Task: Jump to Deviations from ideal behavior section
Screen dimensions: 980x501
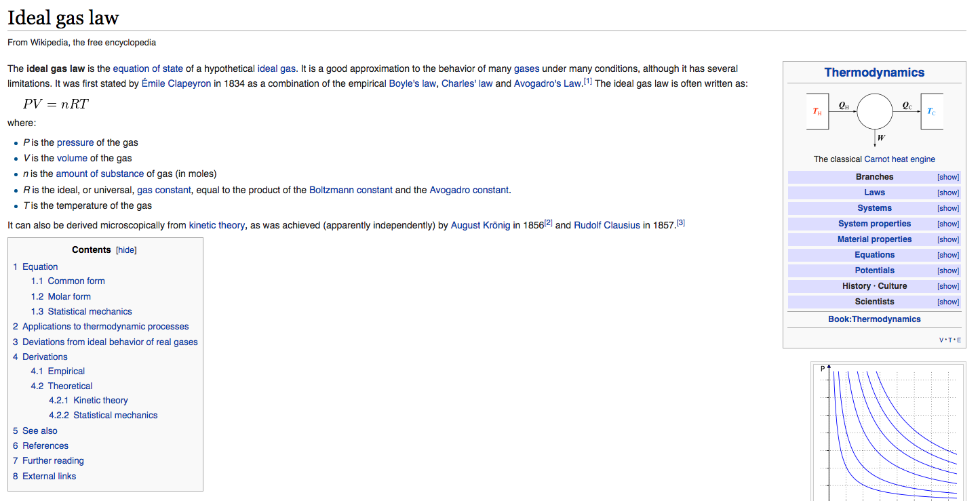Action: point(110,342)
